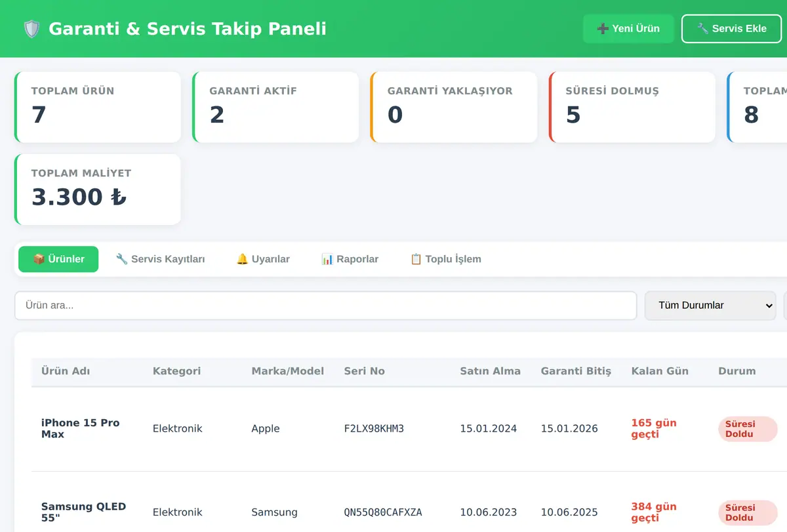Click warranty end date 15.01.2026

coord(569,429)
